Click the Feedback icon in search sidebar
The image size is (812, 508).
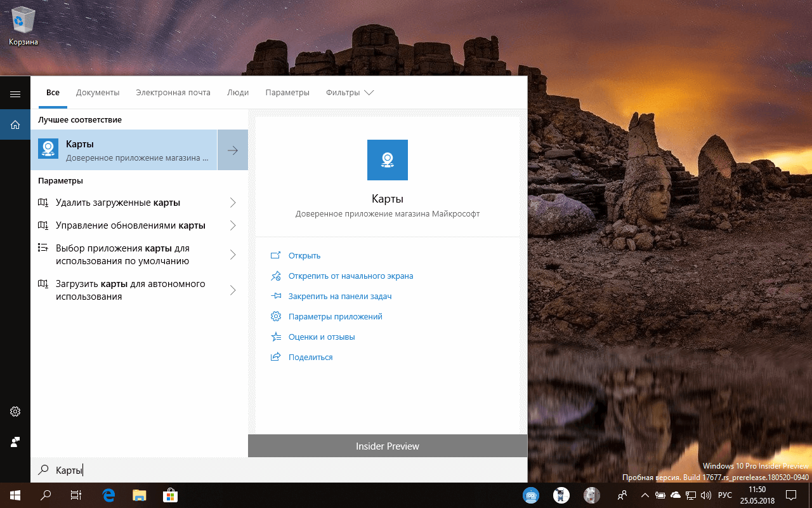(15, 442)
